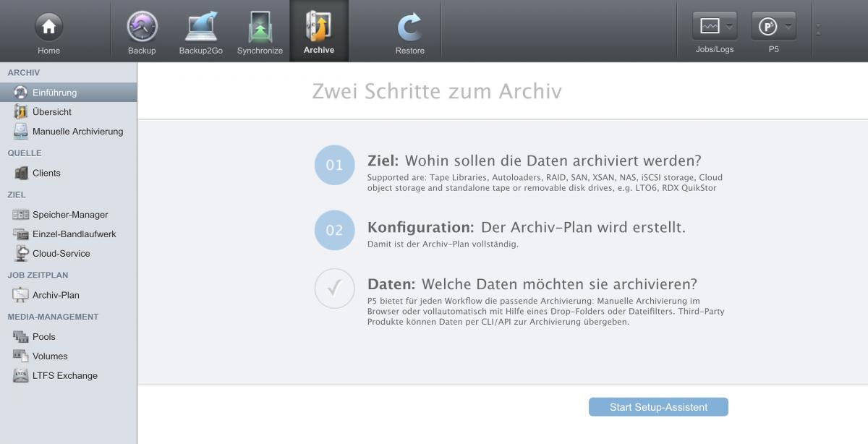Click the LTFS Exchange icon
The width and height of the screenshot is (868, 444).
tap(20, 376)
